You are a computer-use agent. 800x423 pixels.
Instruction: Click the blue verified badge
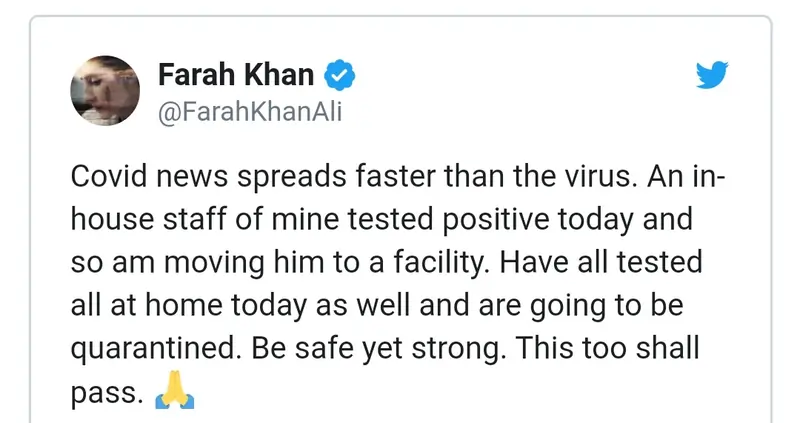[x=341, y=74]
